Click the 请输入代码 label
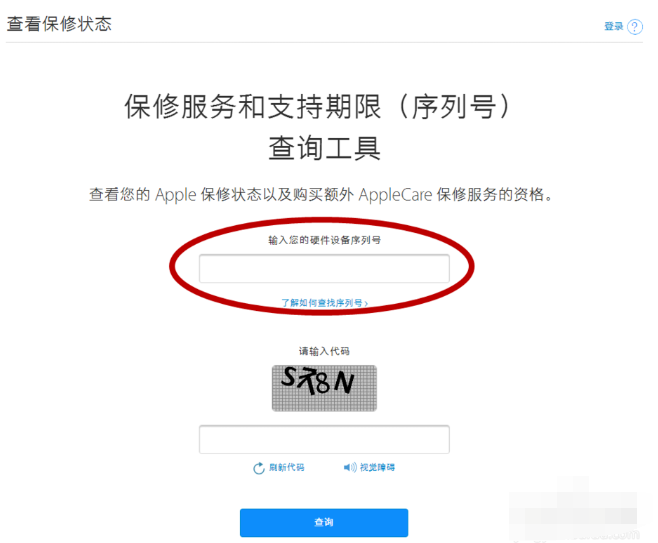 (324, 351)
